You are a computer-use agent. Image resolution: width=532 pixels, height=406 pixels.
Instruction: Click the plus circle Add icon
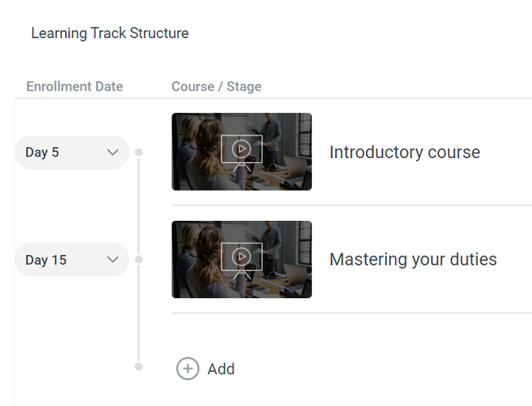click(x=187, y=369)
